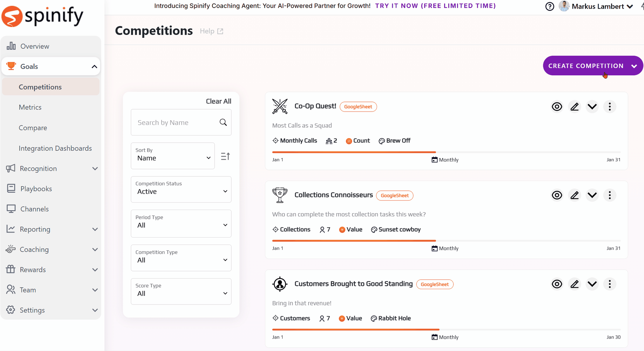Open the Help link beside Competitions
The height and width of the screenshot is (351, 644).
pos(211,31)
